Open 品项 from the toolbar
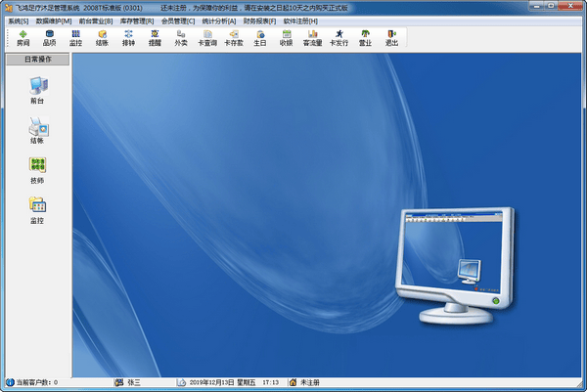Screen dimensions: 587x392 click(x=49, y=38)
